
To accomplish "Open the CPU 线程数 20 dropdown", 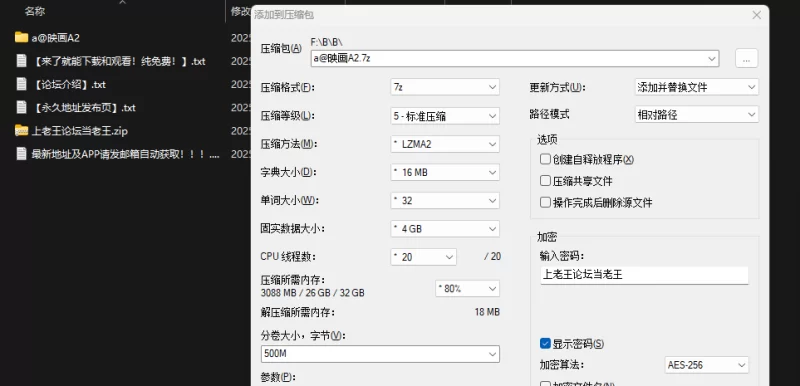I will click(x=423, y=257).
